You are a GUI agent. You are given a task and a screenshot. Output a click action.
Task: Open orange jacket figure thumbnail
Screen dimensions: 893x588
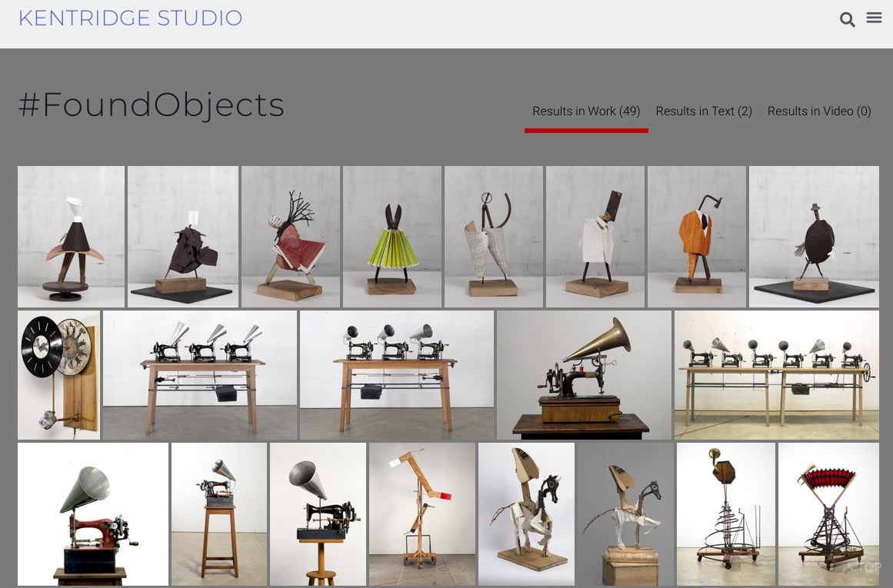697,237
